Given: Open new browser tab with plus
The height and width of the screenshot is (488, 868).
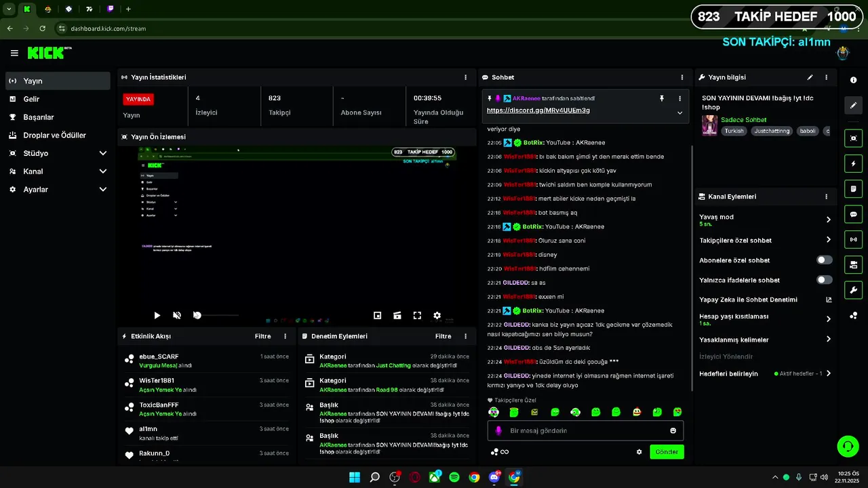Looking at the screenshot, I should tap(128, 9).
